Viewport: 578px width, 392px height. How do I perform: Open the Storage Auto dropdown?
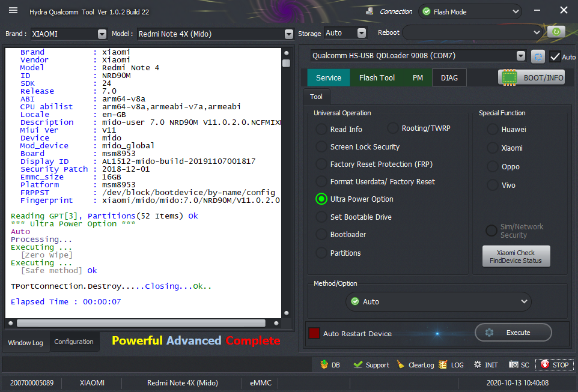click(362, 33)
